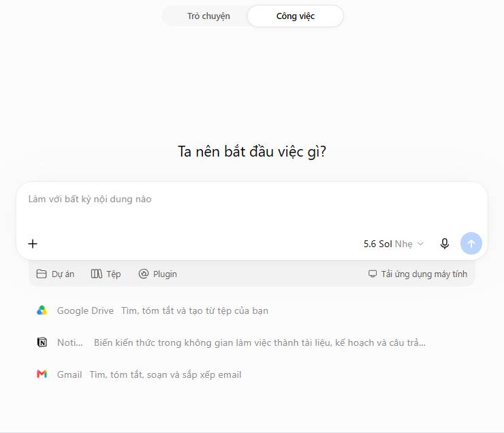
Task: Click the Plugin at-sign icon
Action: point(143,274)
